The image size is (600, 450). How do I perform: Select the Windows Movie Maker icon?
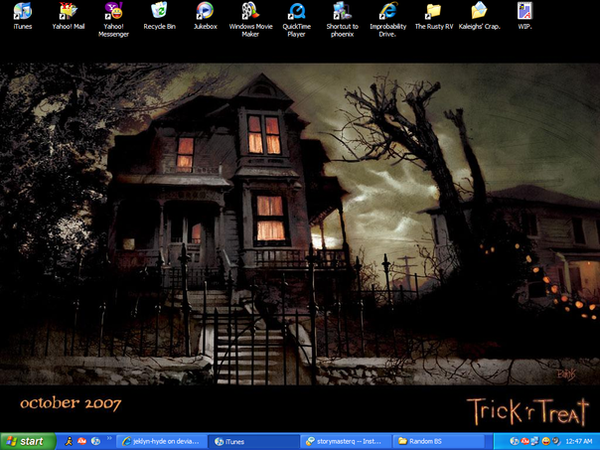point(251,19)
